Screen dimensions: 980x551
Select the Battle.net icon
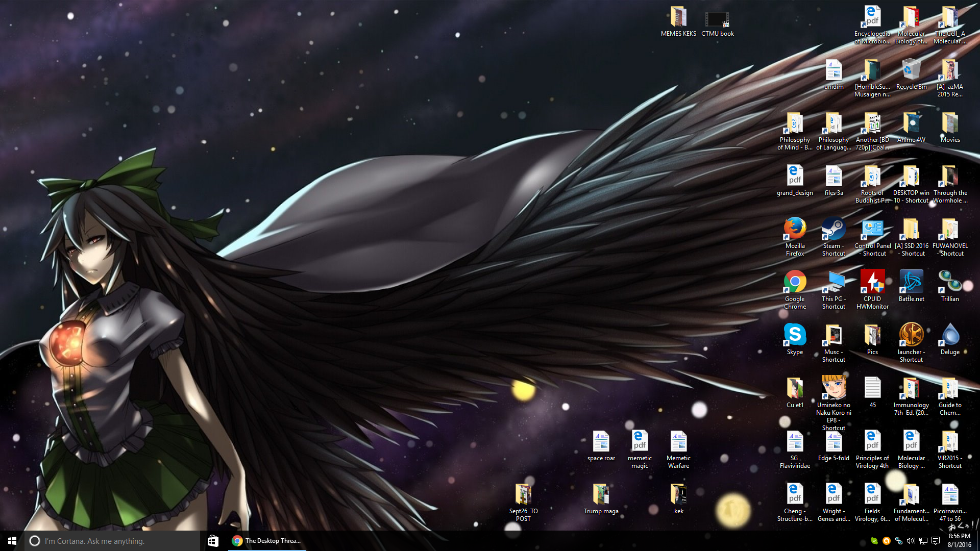point(911,287)
